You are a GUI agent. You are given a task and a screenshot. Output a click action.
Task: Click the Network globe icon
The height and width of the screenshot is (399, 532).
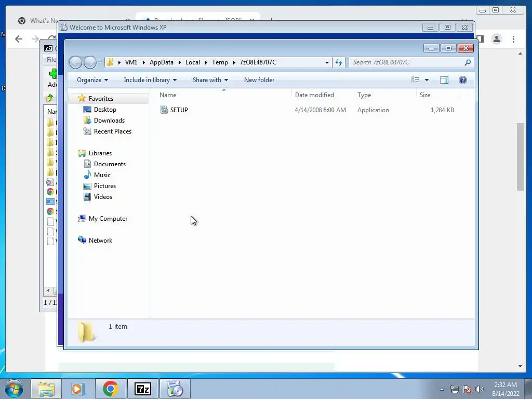pyautogui.click(x=82, y=240)
